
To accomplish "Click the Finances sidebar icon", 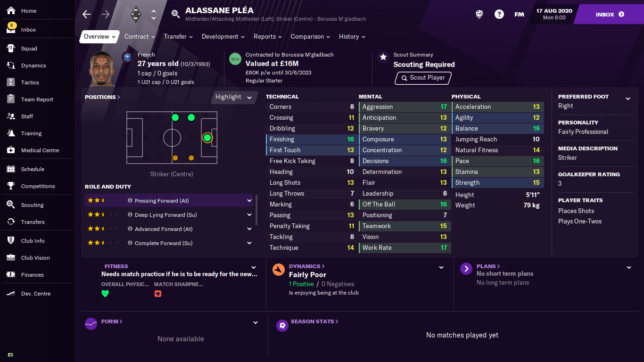I will [11, 275].
